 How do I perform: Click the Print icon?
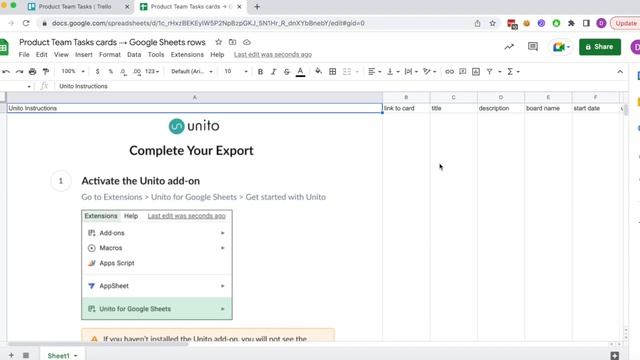tap(32, 72)
